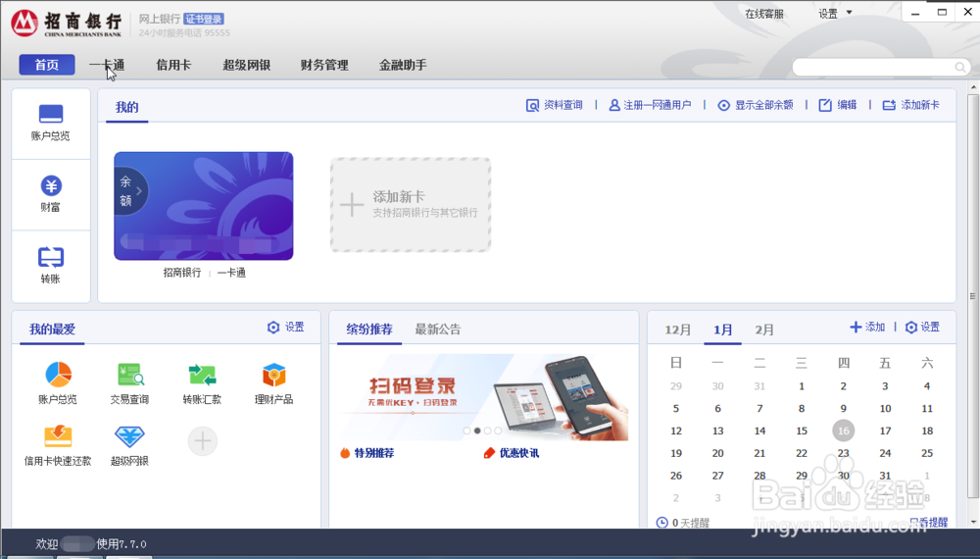Viewport: 980px width, 559px height.
Task: Open the 理财产品 favorite
Action: [x=273, y=382]
